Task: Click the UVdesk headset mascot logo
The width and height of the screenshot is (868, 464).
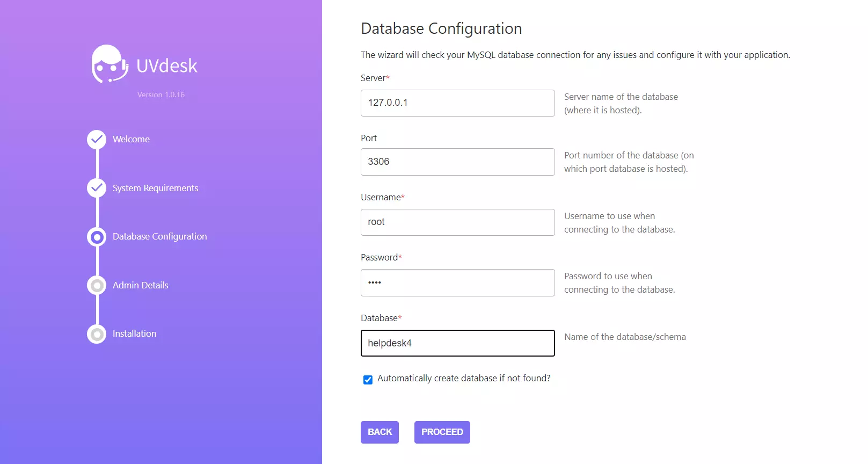Action: 110,64
